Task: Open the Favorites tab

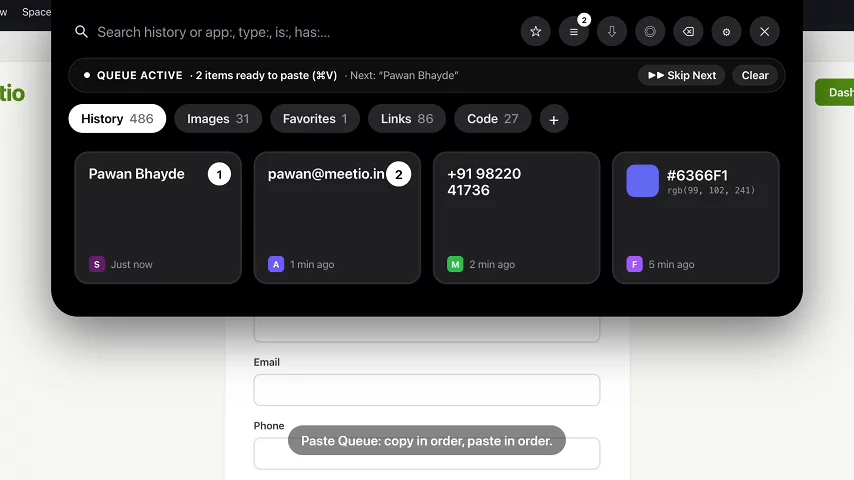Action: (x=315, y=118)
